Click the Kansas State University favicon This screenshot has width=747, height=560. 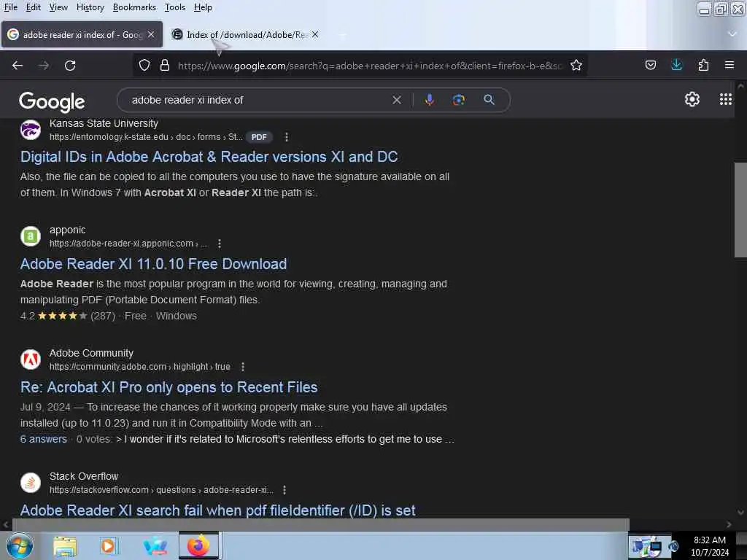pos(31,130)
